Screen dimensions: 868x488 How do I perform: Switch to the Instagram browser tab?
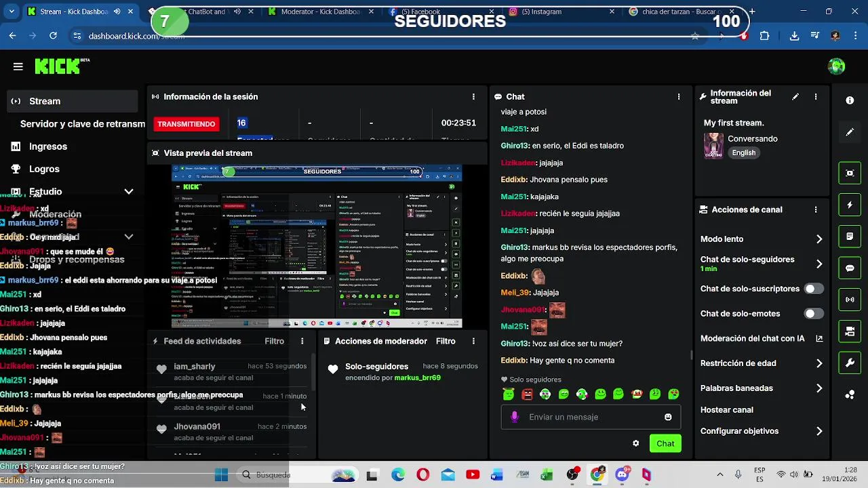[x=560, y=12]
